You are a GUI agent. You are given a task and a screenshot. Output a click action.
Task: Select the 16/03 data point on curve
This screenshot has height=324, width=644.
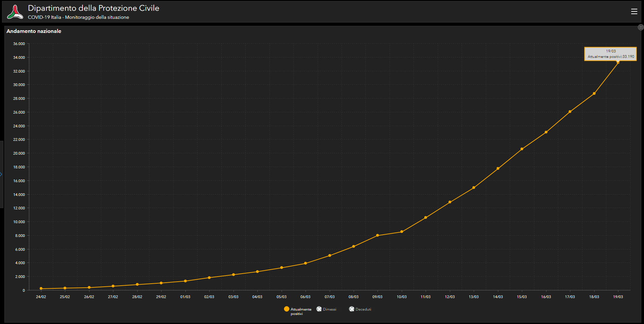pyautogui.click(x=546, y=132)
